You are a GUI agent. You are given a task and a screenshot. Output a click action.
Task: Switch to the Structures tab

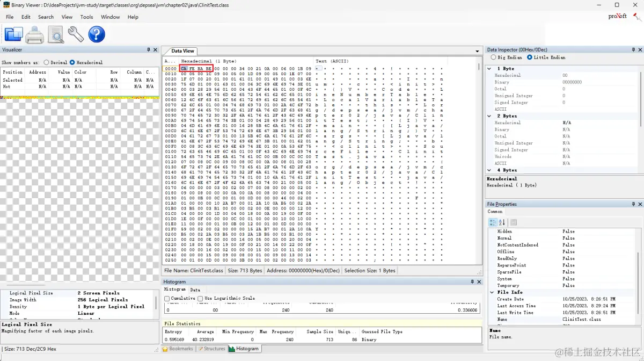click(x=211, y=349)
